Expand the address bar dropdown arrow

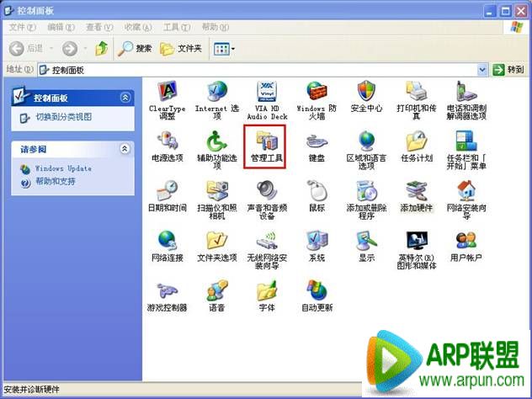click(x=482, y=70)
